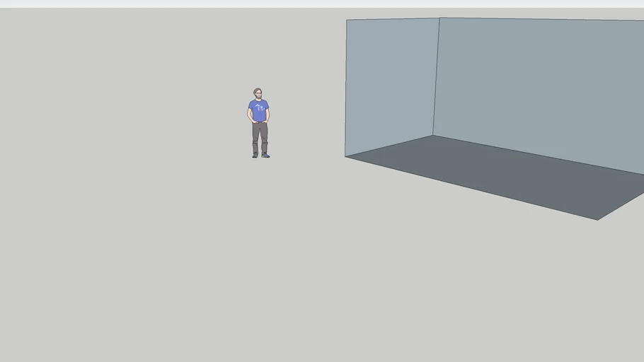Click the top-left corner of the left wall
Viewport: 644px width, 362px height.
click(x=346, y=20)
